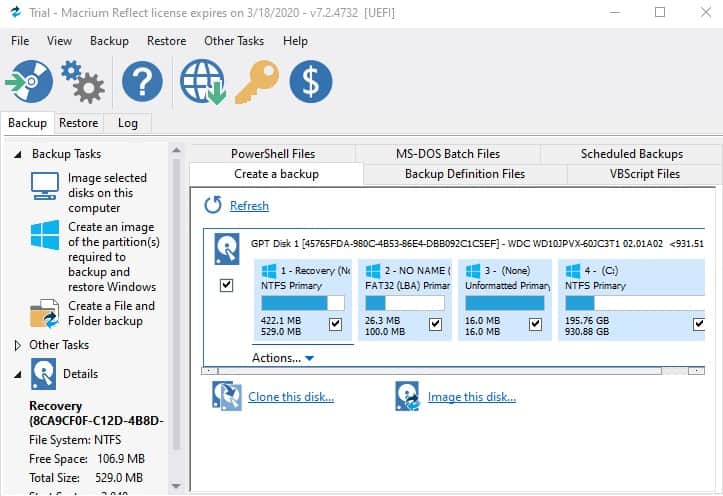Click the File and Folder backup icon

pyautogui.click(x=44, y=313)
